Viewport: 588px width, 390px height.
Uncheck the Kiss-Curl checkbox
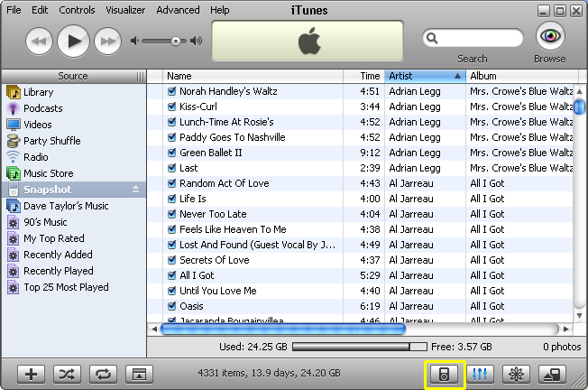(x=171, y=107)
